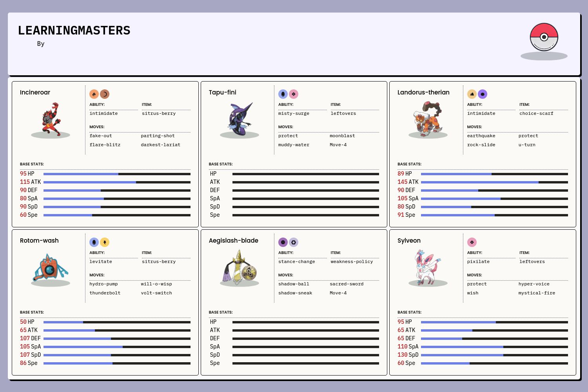
Task: Click Incineroar's fire type icon
Action: coord(94,94)
